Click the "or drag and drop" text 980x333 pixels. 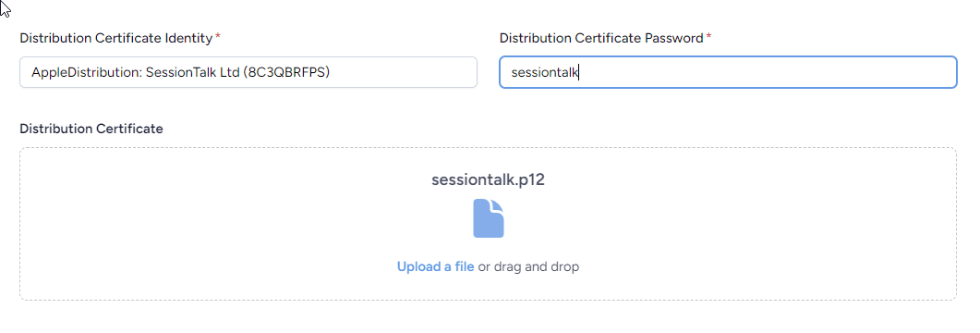[x=528, y=266]
